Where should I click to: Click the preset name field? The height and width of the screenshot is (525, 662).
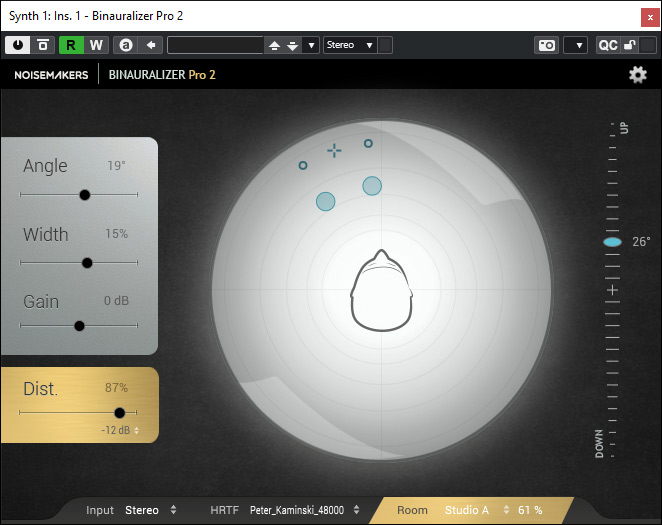click(214, 45)
